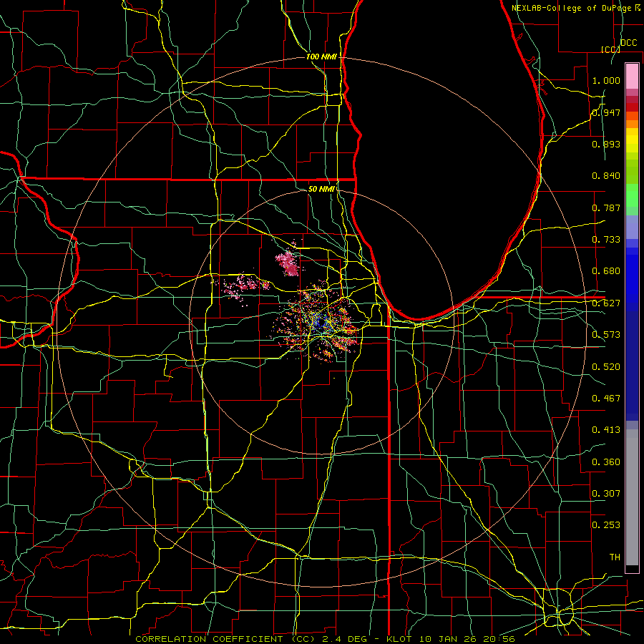Screen dimensions: 644x644
Task: Click the 0.307 scale value
Action: (x=606, y=494)
